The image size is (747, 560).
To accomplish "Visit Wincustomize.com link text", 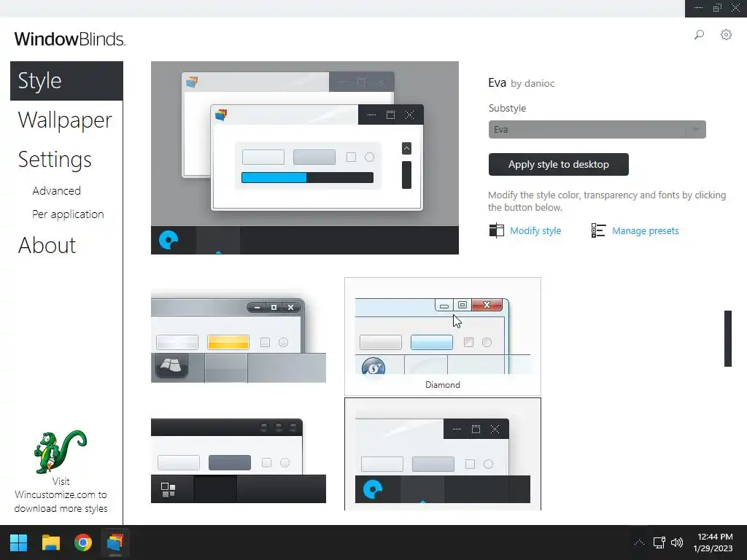I will [x=61, y=495].
